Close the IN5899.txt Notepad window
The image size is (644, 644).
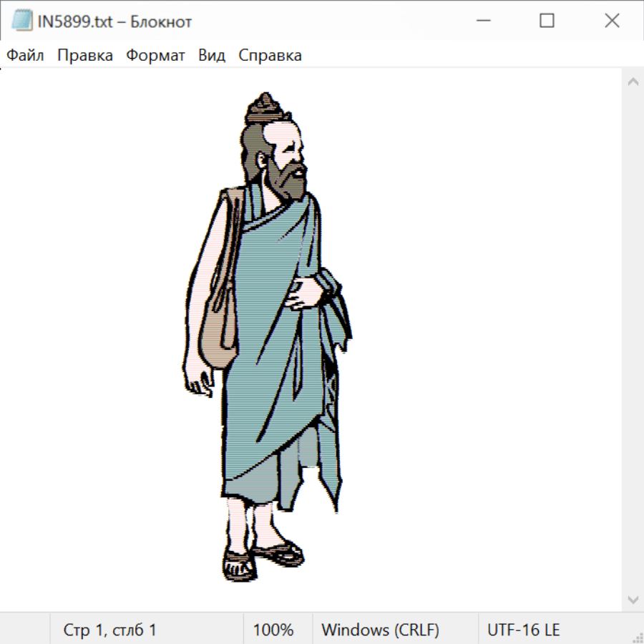pyautogui.click(x=612, y=21)
